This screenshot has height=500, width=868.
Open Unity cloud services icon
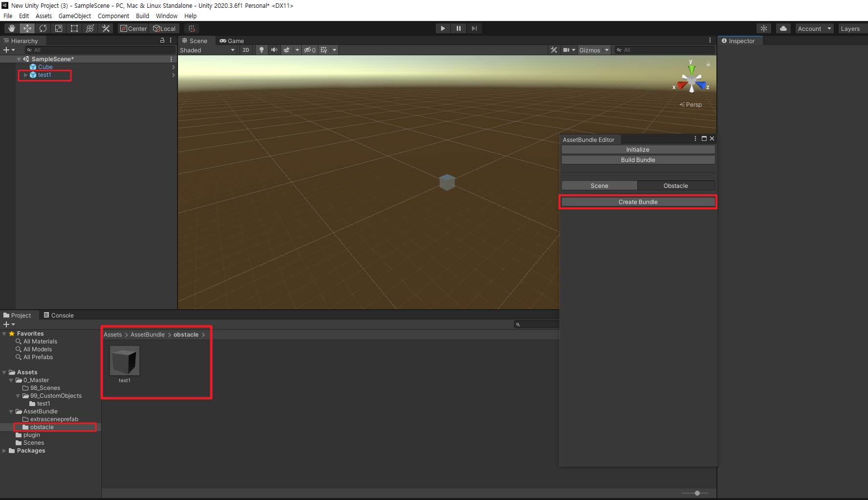(x=783, y=28)
